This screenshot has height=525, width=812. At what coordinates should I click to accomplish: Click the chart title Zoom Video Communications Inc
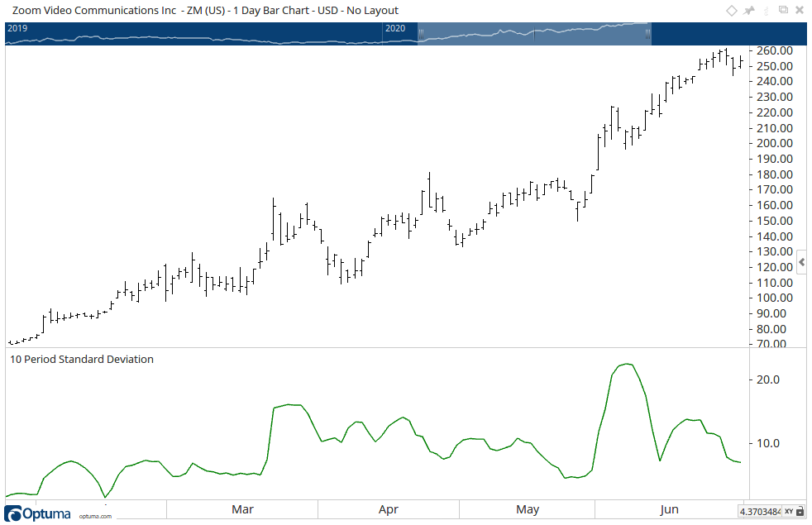pos(94,11)
